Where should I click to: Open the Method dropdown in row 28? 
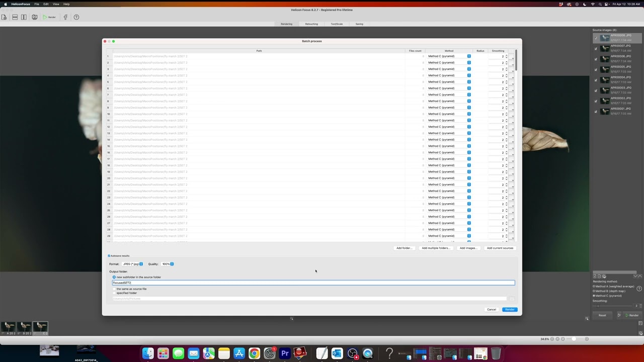tap(449, 230)
